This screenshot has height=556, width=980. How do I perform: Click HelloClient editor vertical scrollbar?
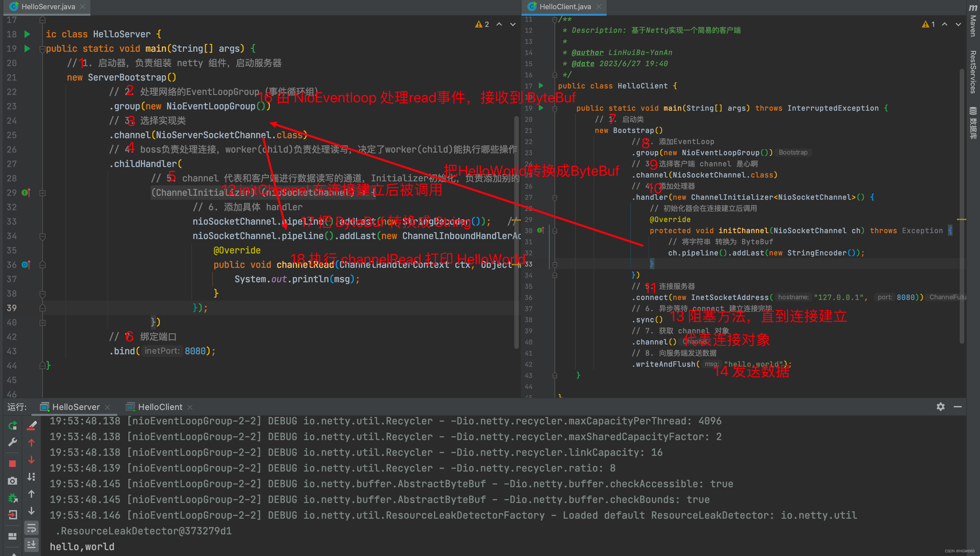962,206
